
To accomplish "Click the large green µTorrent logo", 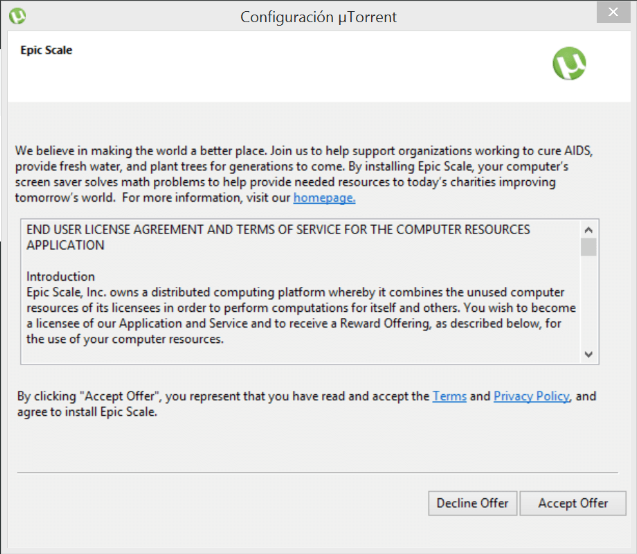I will (569, 63).
